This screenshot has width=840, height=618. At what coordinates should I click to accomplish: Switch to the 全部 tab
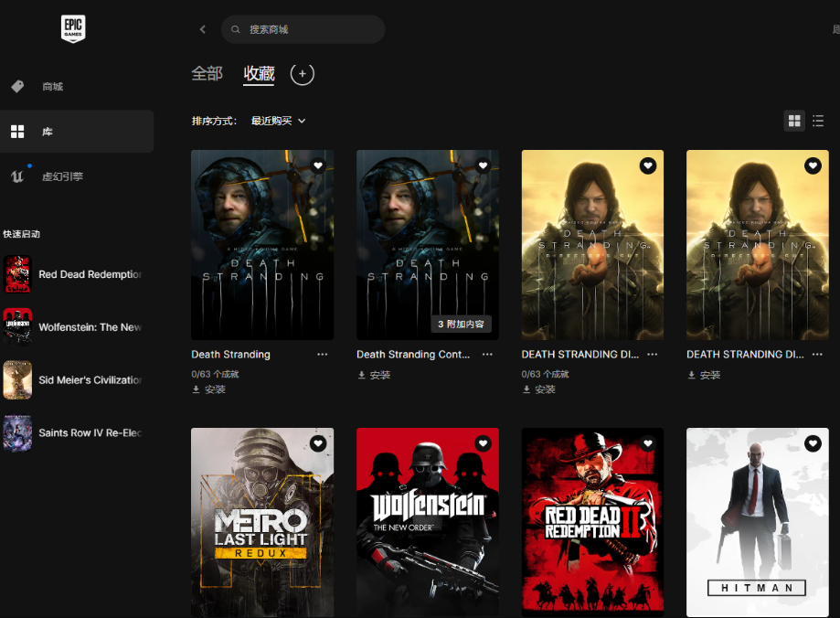[x=207, y=74]
